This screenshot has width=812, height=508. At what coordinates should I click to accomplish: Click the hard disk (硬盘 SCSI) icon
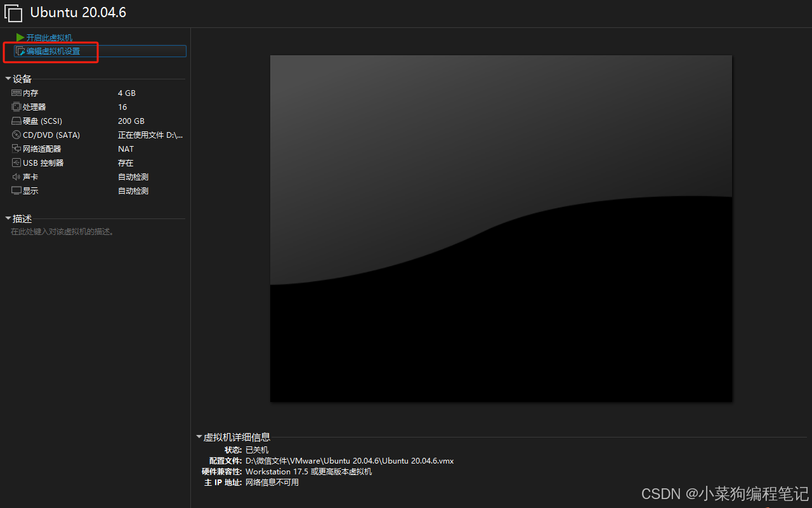click(16, 121)
